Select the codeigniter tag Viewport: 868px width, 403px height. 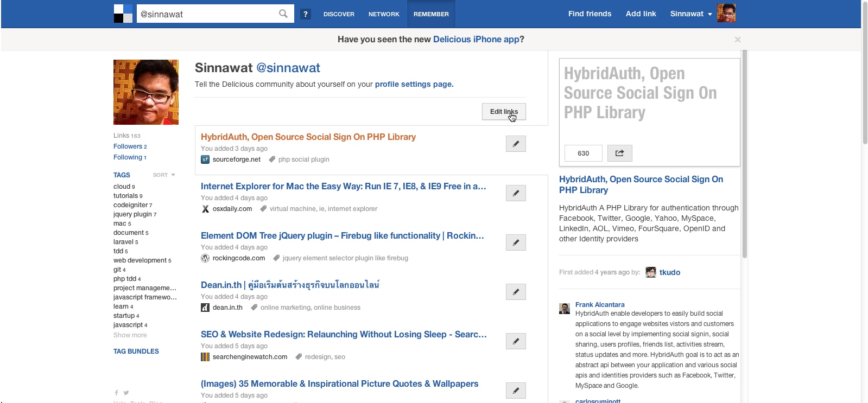pos(133,205)
